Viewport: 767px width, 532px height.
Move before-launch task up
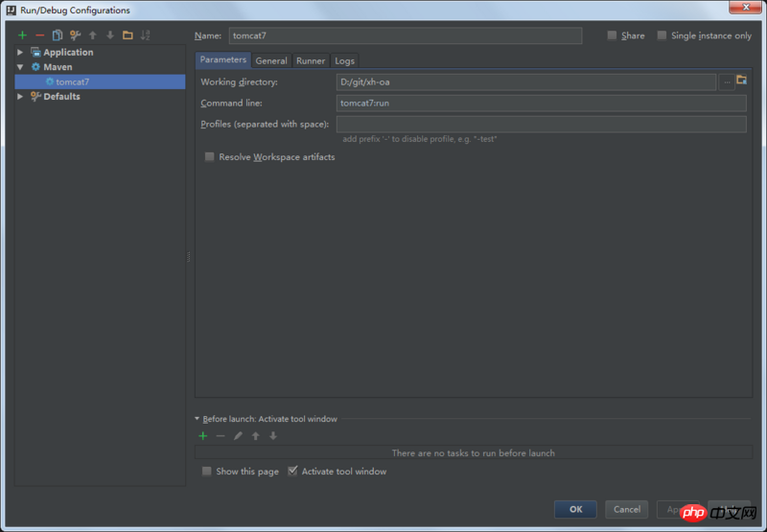[255, 436]
